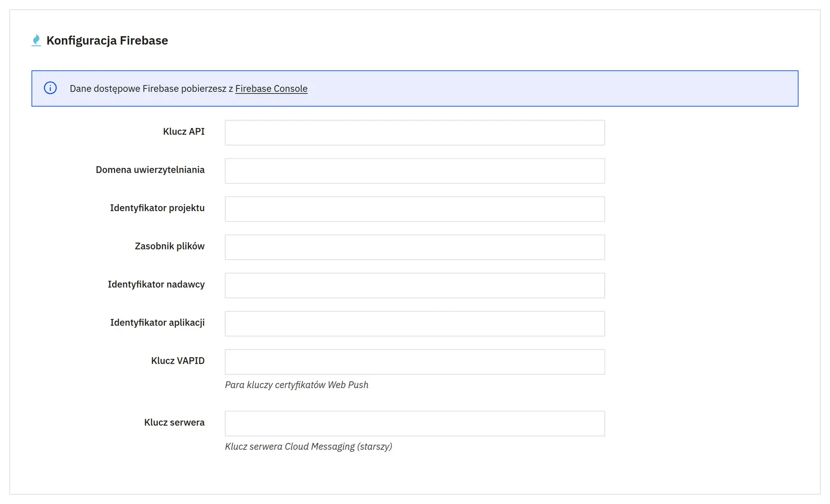Click the Konfiguracja Firebase heading

[107, 40]
